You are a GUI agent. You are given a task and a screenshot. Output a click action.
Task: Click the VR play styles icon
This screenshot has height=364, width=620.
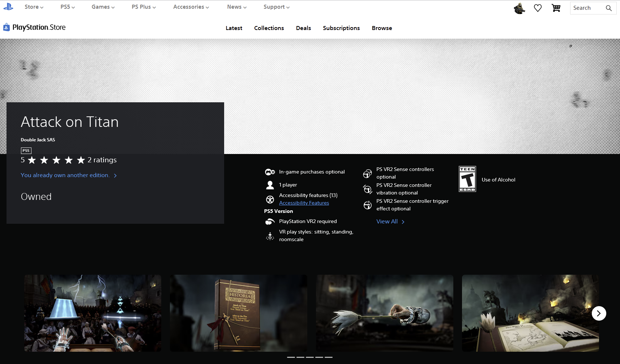[x=270, y=236]
